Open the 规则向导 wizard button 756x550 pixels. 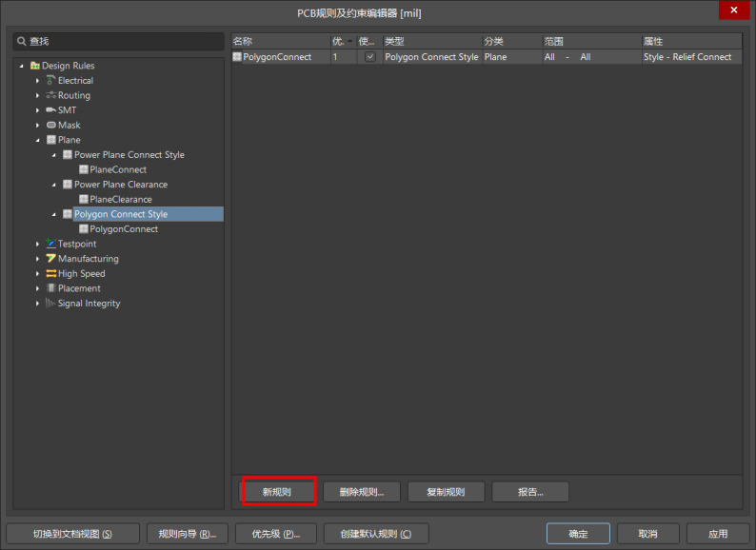[x=188, y=534]
